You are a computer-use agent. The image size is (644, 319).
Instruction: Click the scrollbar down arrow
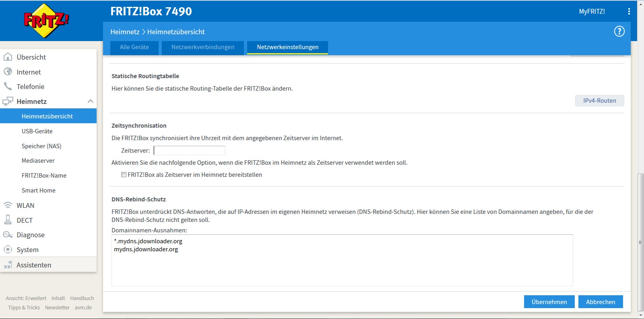641,315
